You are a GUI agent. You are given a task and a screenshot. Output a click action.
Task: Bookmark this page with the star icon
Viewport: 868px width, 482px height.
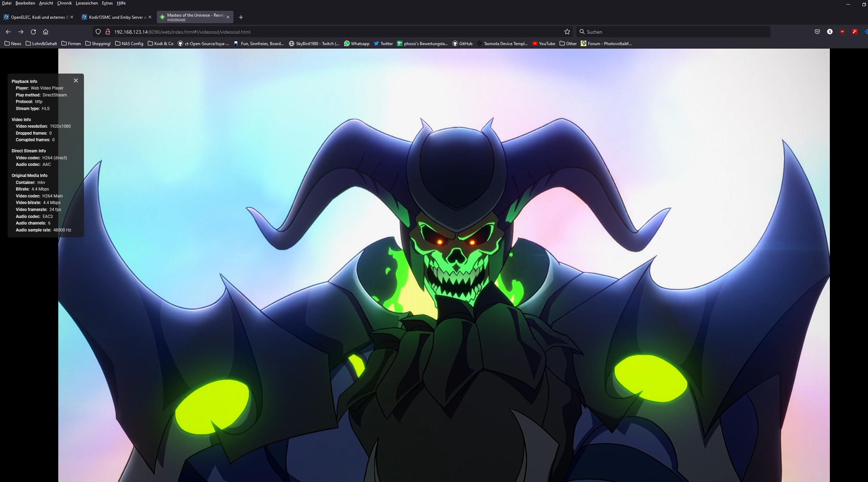[567, 32]
